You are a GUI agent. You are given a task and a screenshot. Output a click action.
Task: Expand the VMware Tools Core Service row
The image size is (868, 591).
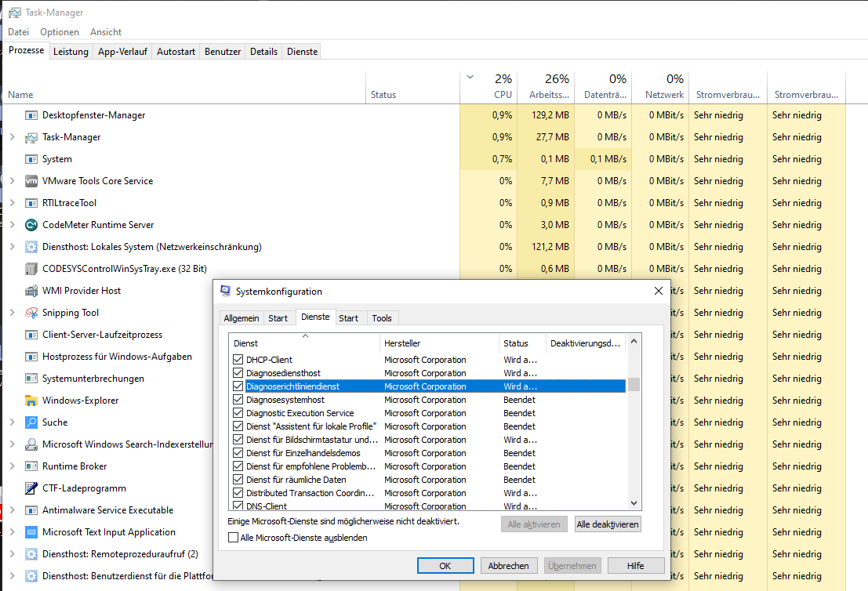pyautogui.click(x=13, y=180)
